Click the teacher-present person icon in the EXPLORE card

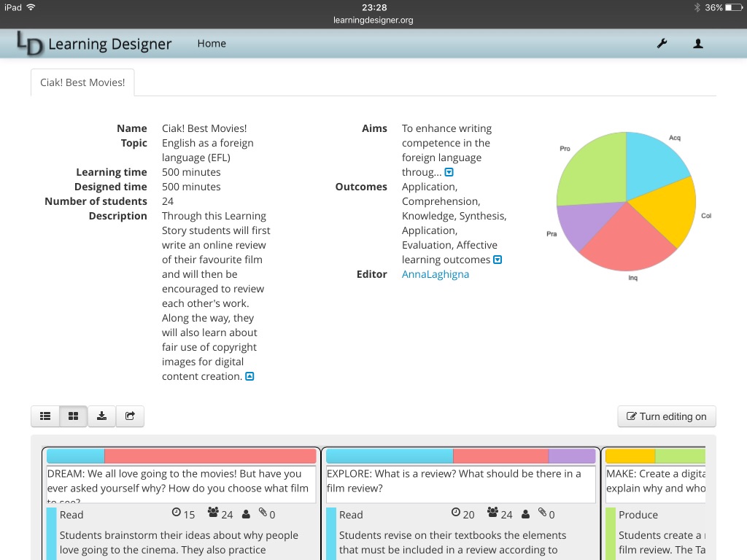(x=525, y=514)
